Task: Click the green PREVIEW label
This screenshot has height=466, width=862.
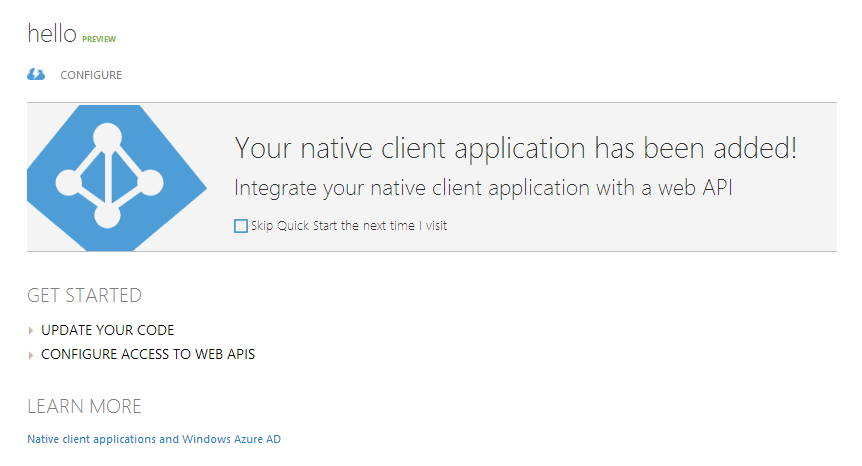Action: tap(99, 39)
